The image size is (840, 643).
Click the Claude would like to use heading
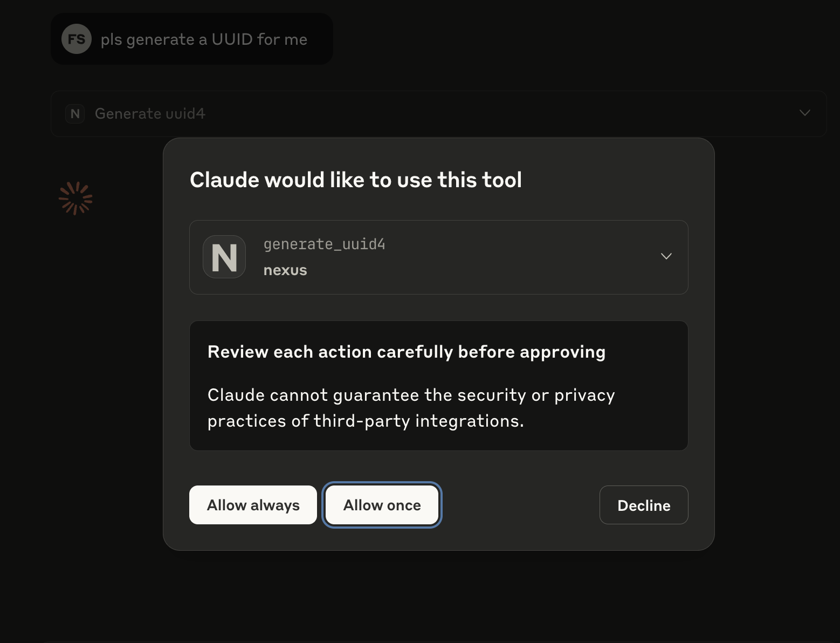pos(355,179)
